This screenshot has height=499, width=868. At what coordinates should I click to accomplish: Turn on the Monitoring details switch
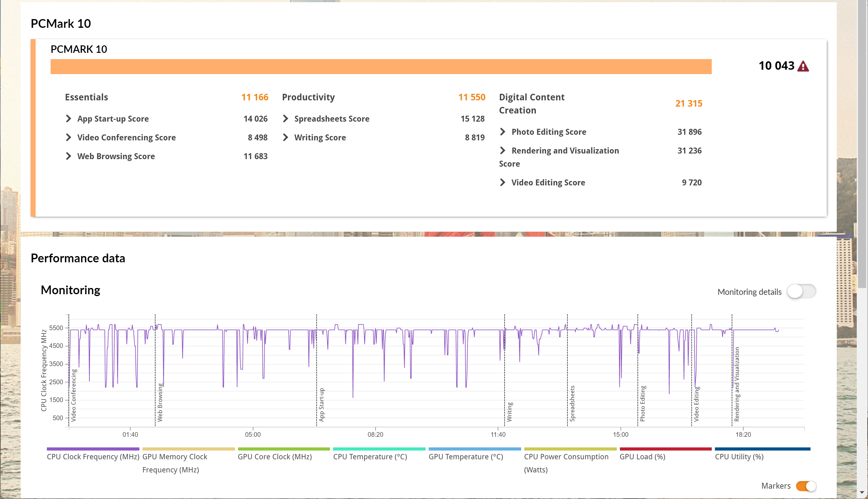click(801, 292)
